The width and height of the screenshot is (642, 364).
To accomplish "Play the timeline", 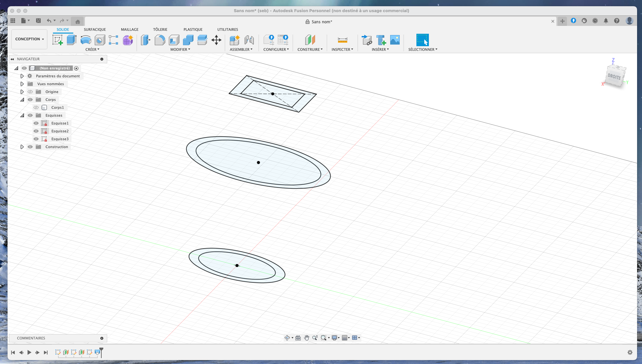I will (x=29, y=353).
